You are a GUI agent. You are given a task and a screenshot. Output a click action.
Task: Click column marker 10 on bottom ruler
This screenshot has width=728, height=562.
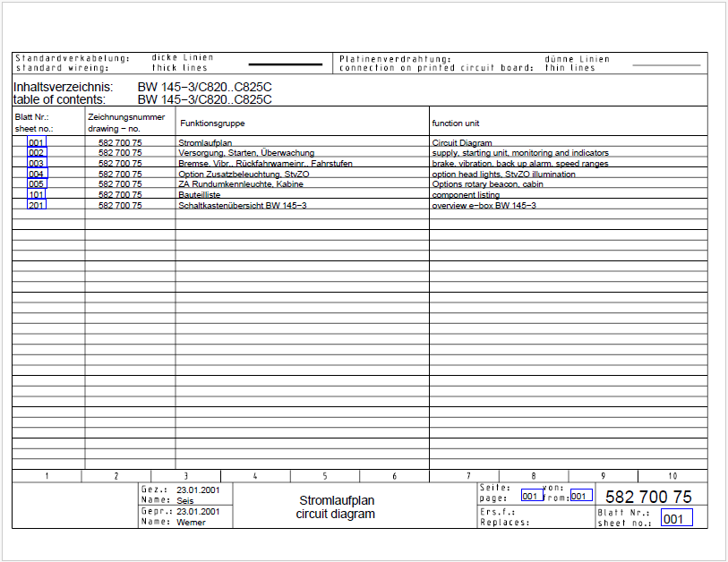672,476
